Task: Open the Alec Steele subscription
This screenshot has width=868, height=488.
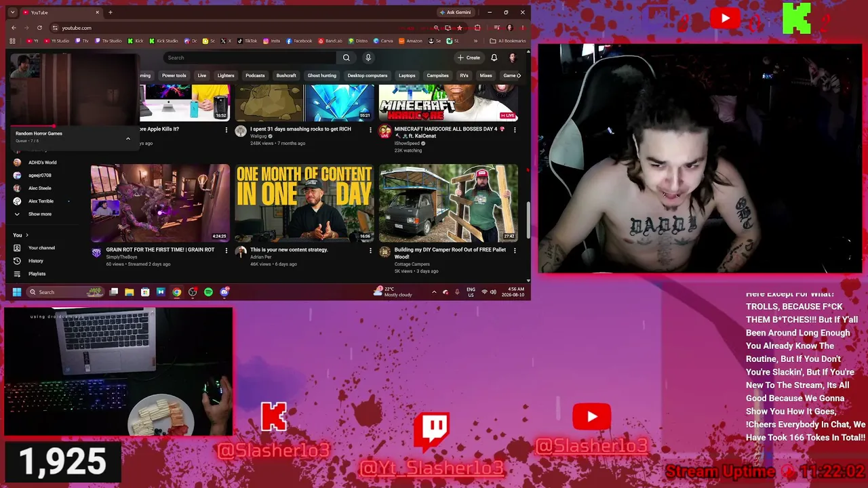Action: (40, 188)
